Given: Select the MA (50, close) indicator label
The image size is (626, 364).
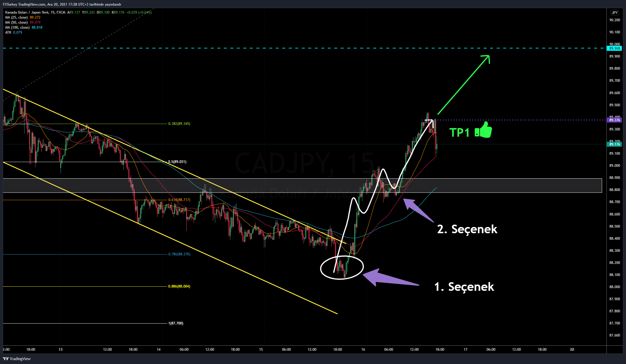Looking at the screenshot, I should coord(16,22).
